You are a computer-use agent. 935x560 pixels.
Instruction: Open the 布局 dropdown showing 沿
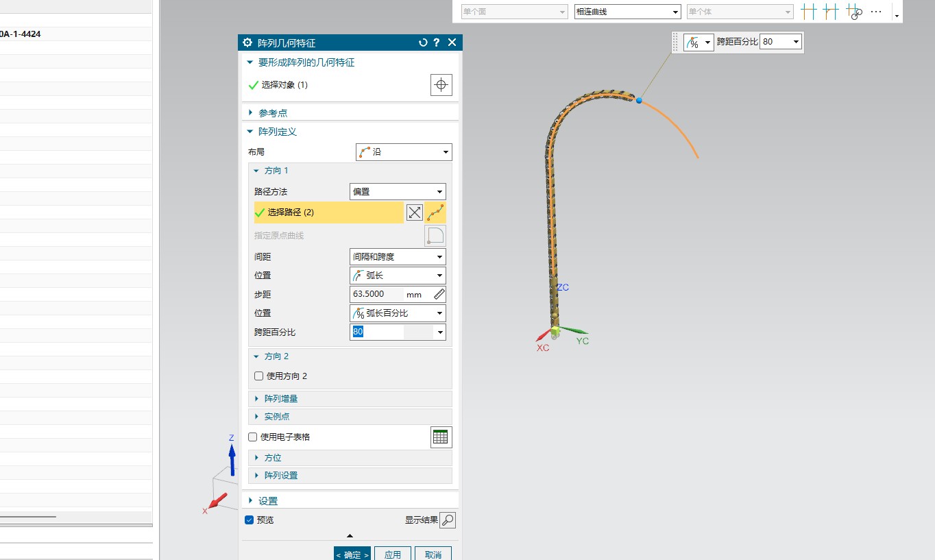point(404,151)
